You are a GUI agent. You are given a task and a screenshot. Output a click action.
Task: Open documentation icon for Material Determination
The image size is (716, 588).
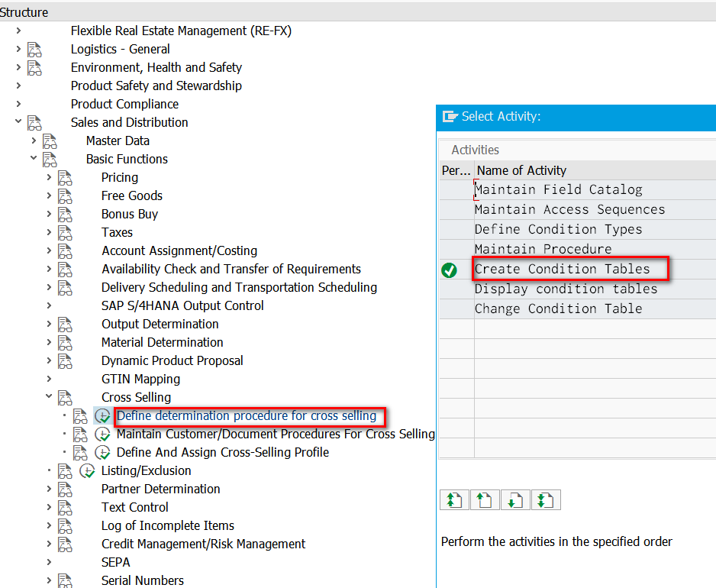tap(65, 343)
